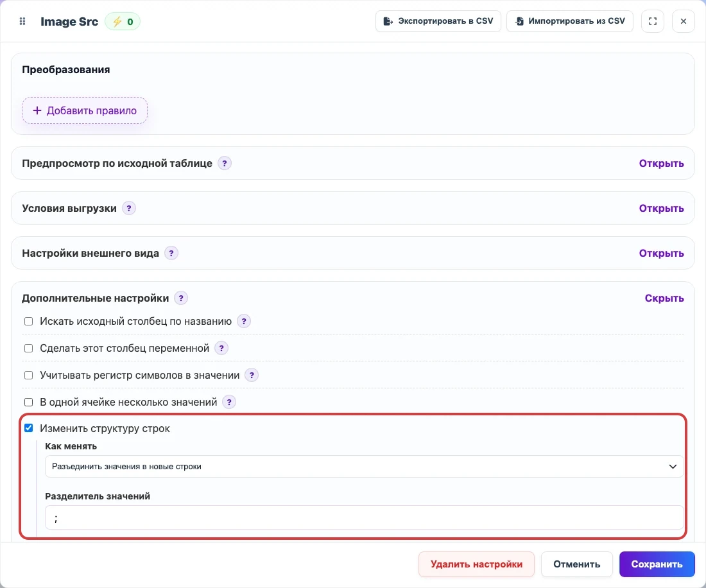Image resolution: width=706 pixels, height=588 pixels.
Task: Expand Настройки внешнего вида via Открыть
Action: pos(661,254)
